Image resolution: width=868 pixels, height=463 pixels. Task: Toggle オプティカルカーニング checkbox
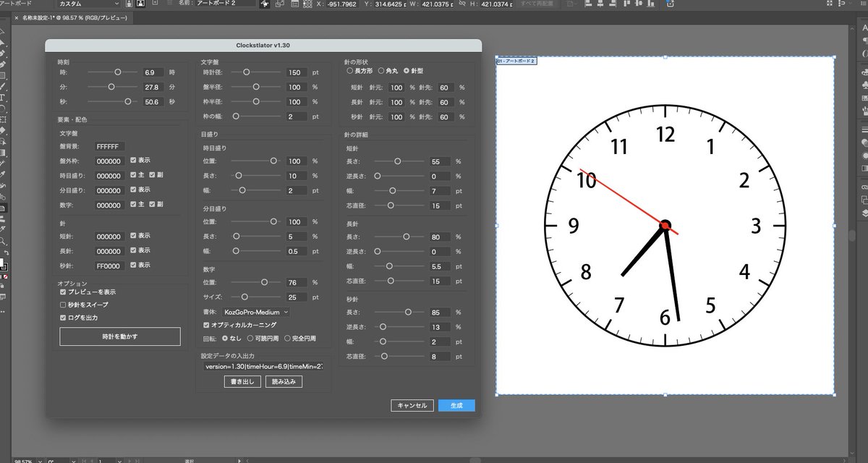[x=207, y=325]
